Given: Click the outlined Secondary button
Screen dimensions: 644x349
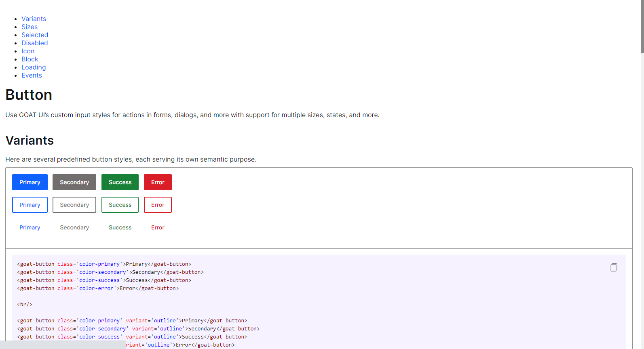Looking at the screenshot, I should click(x=74, y=205).
